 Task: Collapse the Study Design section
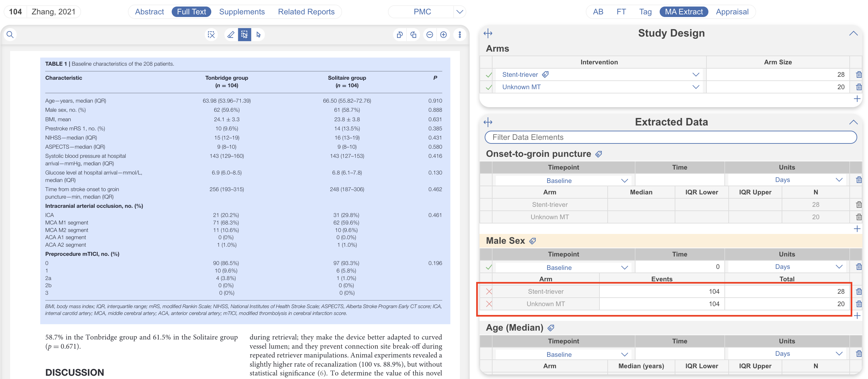853,33
